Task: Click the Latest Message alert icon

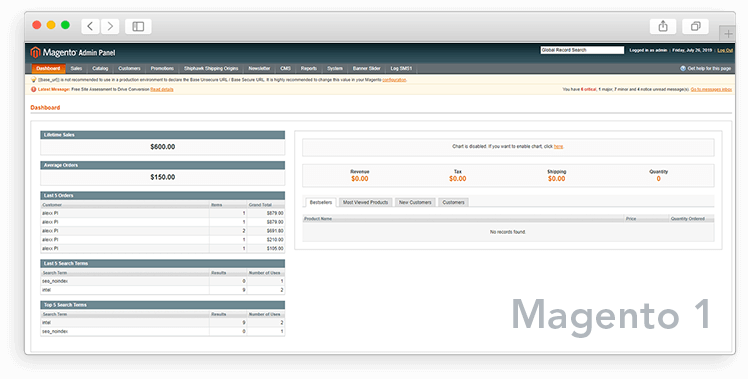Action: tap(33, 89)
